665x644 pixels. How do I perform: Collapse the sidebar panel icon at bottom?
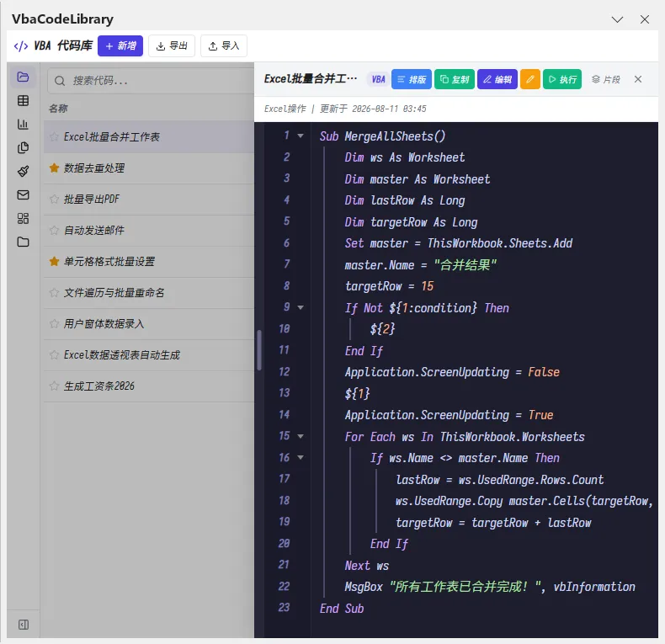click(x=24, y=625)
